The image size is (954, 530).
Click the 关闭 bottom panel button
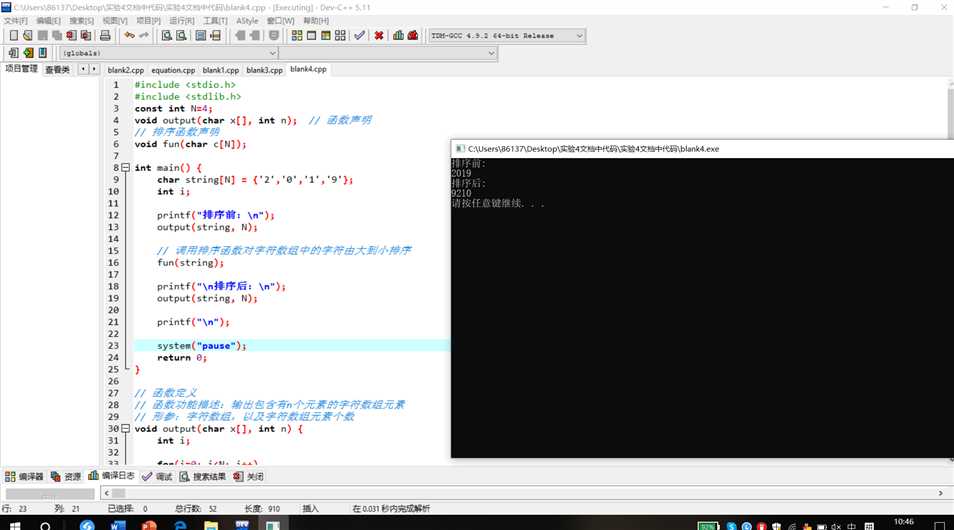pyautogui.click(x=248, y=476)
